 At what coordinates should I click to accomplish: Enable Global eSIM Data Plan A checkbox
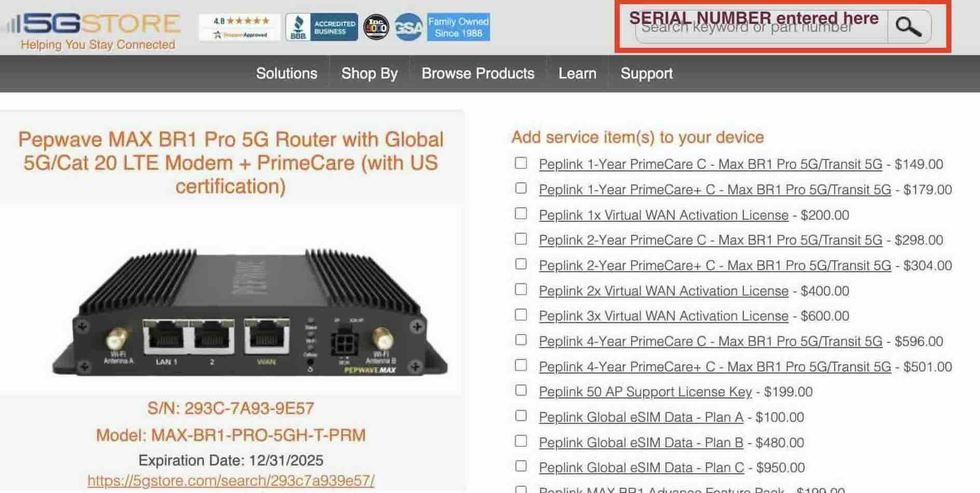(521, 416)
